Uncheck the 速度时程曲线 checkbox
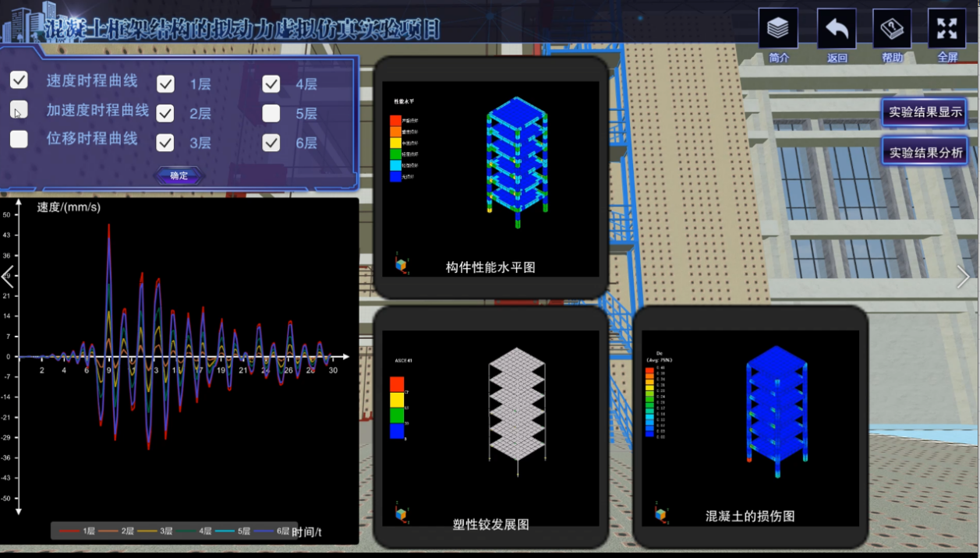Viewport: 980px width, 558px height. point(19,80)
